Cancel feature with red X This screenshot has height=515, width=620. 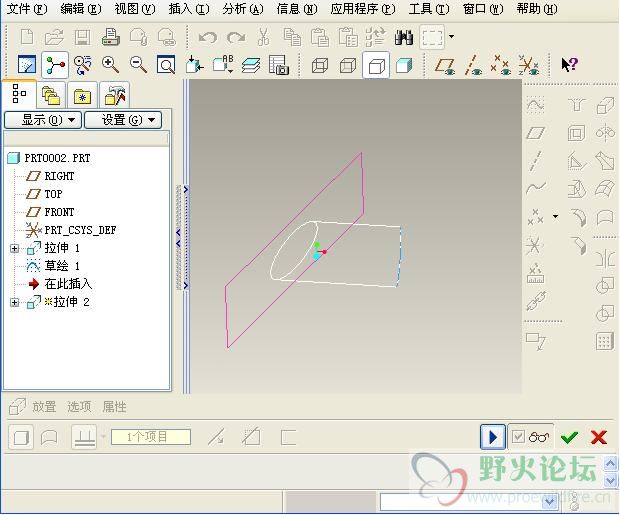click(599, 437)
